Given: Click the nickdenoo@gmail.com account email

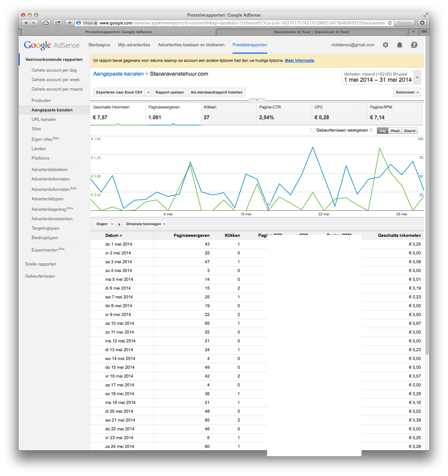Looking at the screenshot, I should tap(352, 45).
